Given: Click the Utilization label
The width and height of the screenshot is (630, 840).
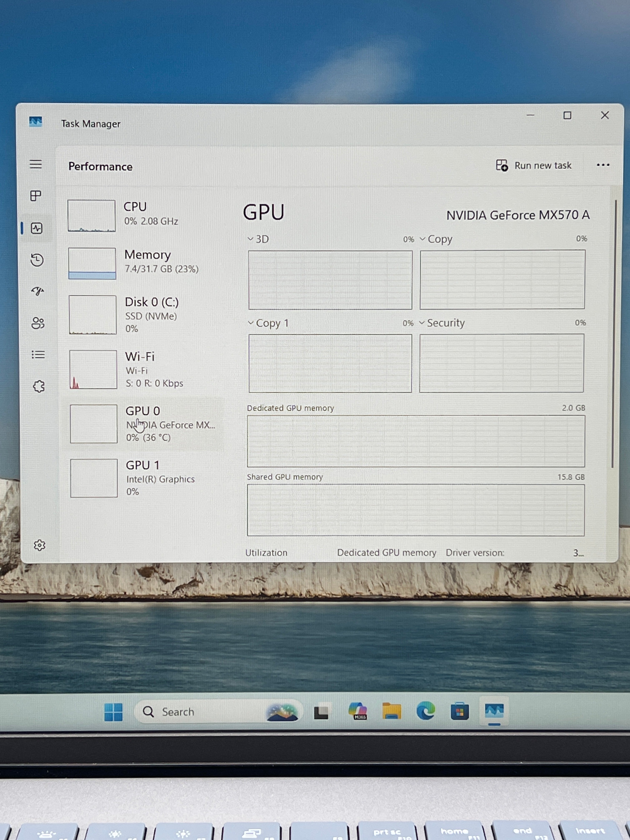Looking at the screenshot, I should 266,552.
